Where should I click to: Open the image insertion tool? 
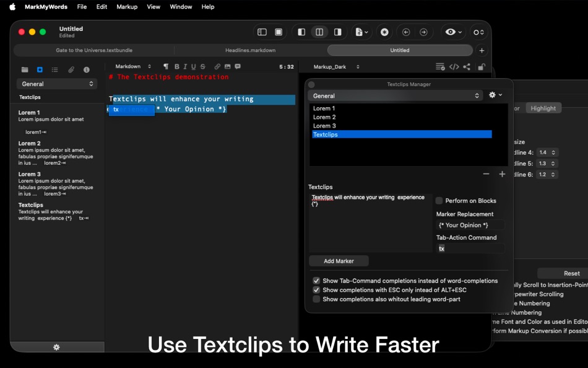(x=227, y=66)
